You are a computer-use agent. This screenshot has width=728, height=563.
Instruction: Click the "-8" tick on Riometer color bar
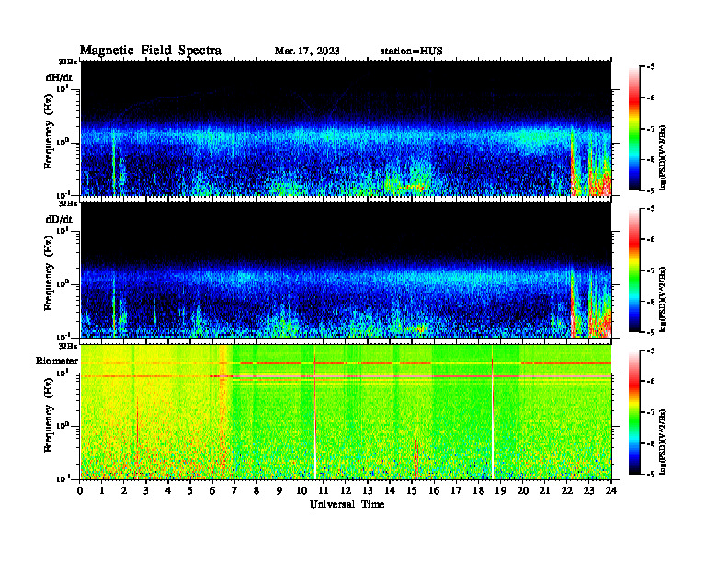click(651, 443)
